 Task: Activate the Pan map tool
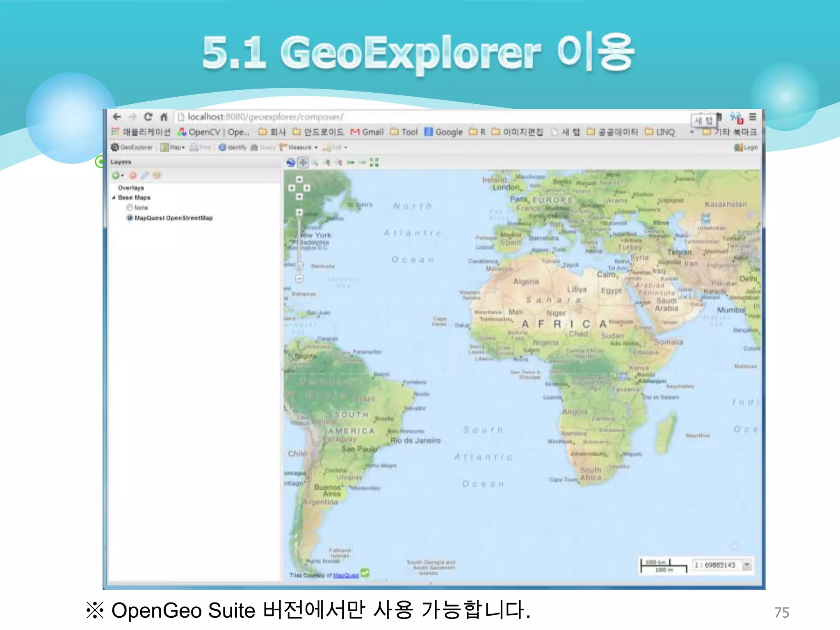click(303, 163)
